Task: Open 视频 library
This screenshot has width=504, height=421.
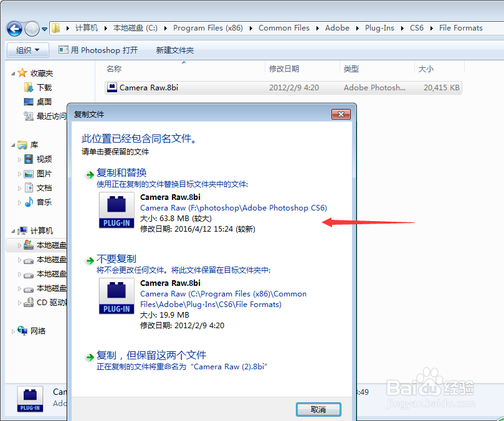Action: [44, 159]
